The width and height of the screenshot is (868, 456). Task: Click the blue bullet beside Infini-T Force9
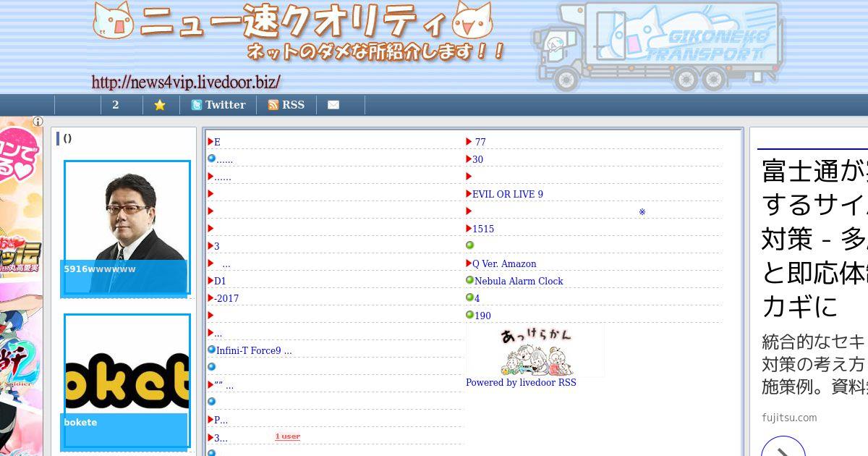[x=211, y=350]
